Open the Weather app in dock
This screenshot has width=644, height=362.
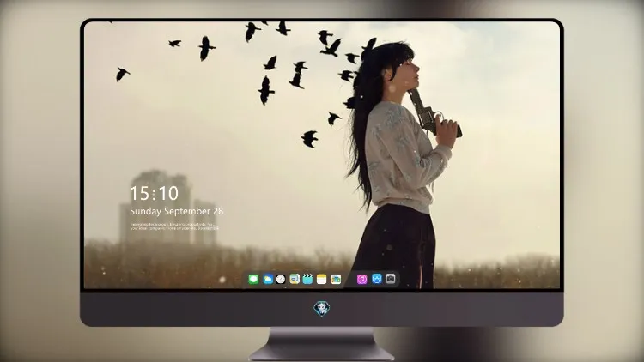[x=268, y=280]
